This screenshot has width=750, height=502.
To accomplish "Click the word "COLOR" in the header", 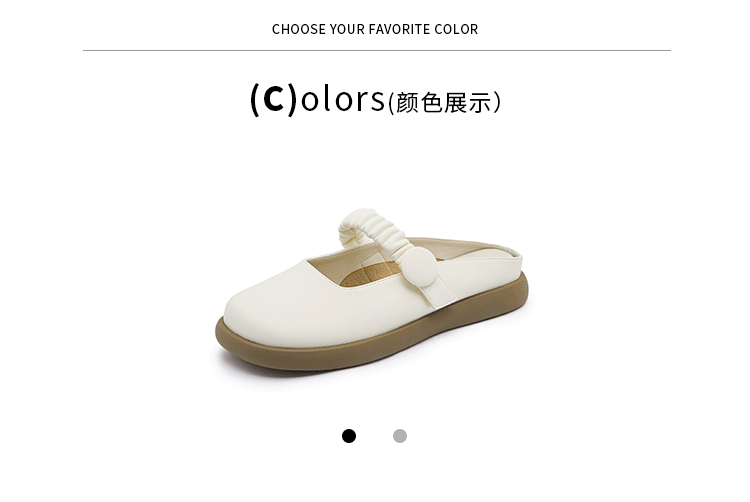I will (456, 29).
